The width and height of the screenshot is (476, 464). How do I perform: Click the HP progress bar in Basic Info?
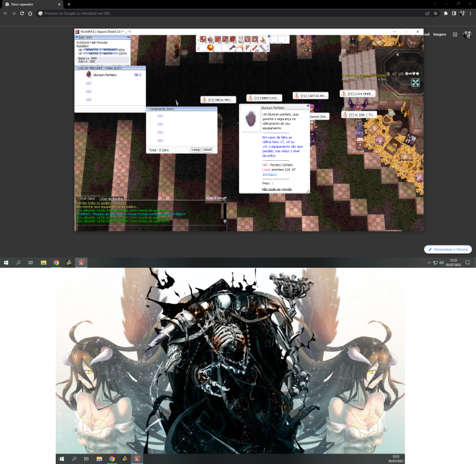click(100, 49)
